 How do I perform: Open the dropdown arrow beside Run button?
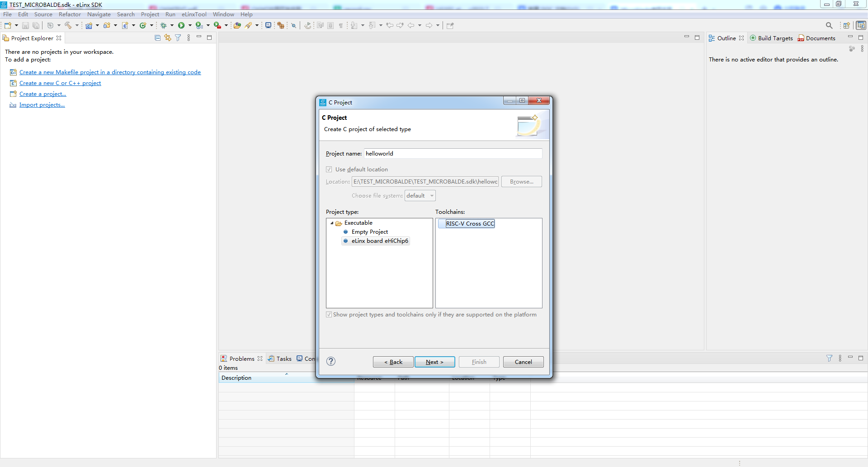[x=190, y=26]
